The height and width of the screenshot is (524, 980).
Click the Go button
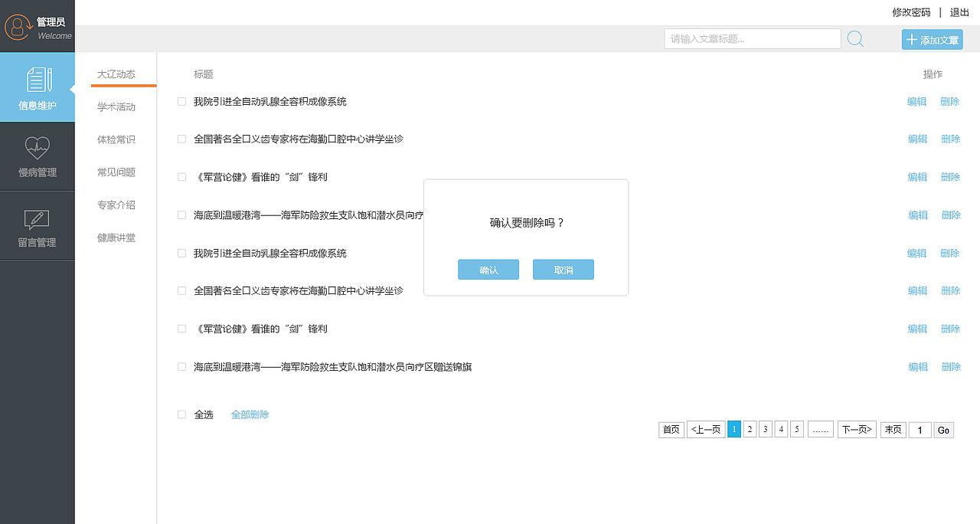pos(944,431)
